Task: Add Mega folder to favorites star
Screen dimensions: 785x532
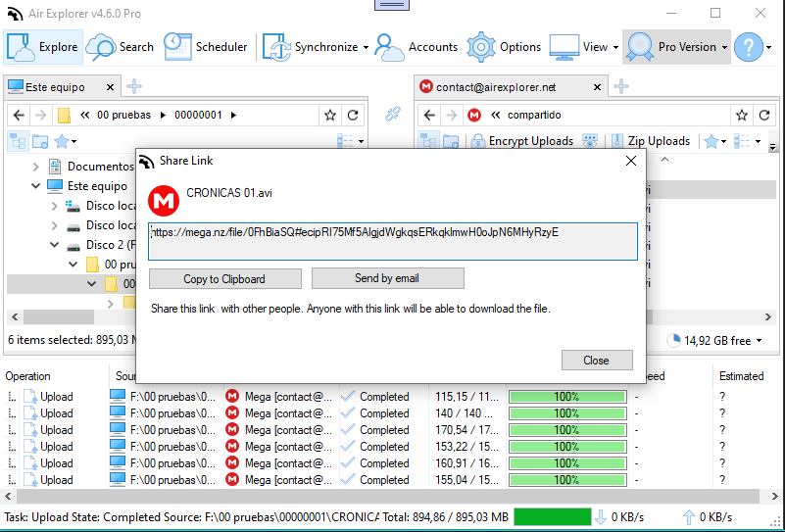Action: (x=742, y=116)
